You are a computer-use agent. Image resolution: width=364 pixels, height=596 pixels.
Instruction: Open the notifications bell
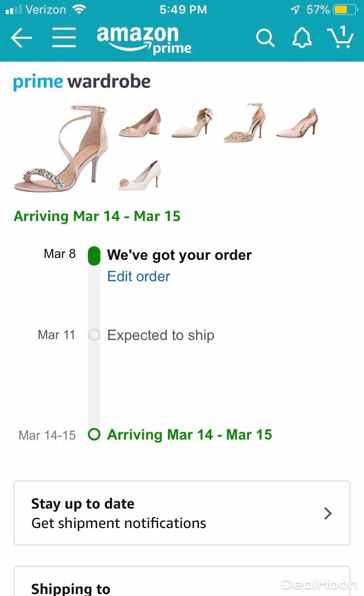301,38
